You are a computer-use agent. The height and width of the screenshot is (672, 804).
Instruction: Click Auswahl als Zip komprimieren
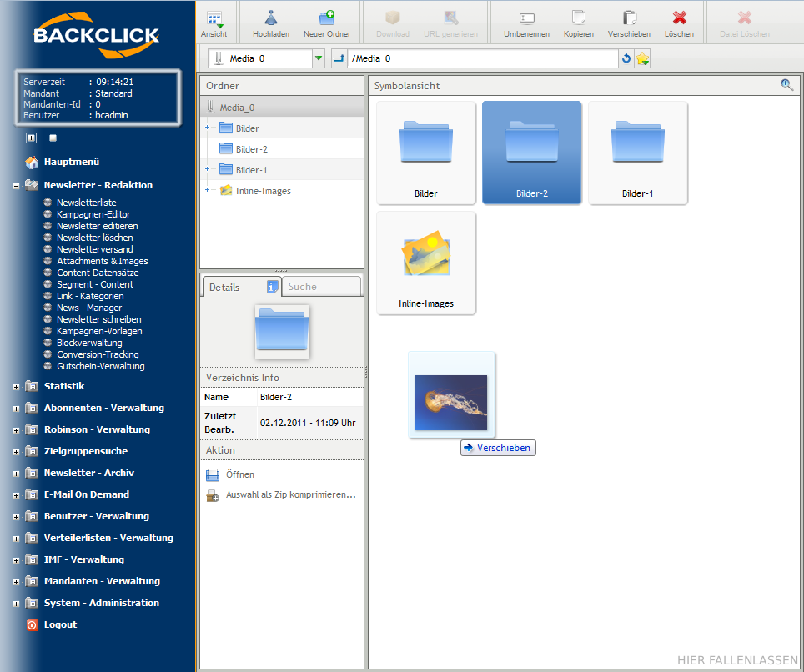click(x=290, y=494)
